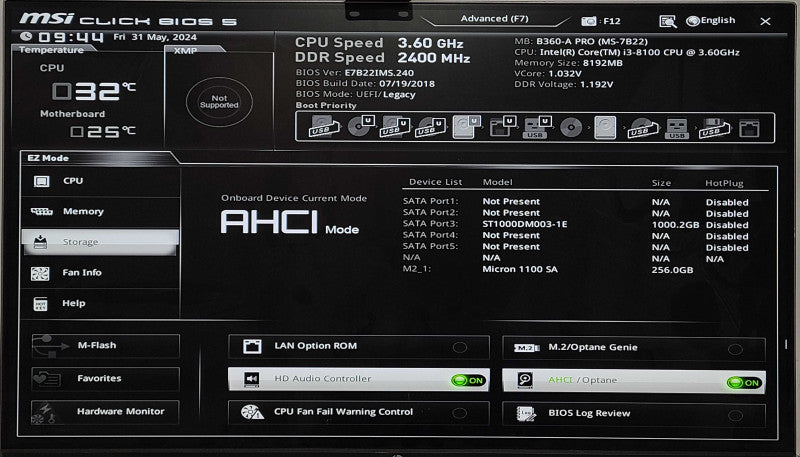This screenshot has height=457, width=800.
Task: Open the Help section
Action: 101,303
